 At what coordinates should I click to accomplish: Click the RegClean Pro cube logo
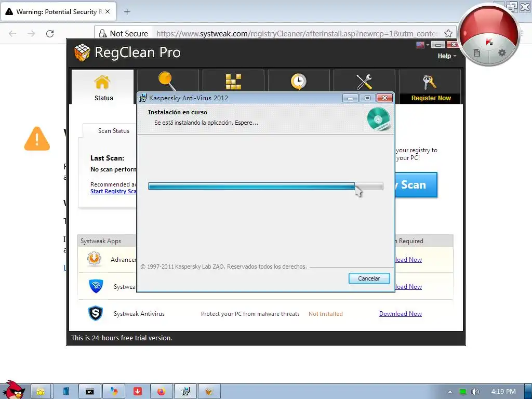pos(82,52)
